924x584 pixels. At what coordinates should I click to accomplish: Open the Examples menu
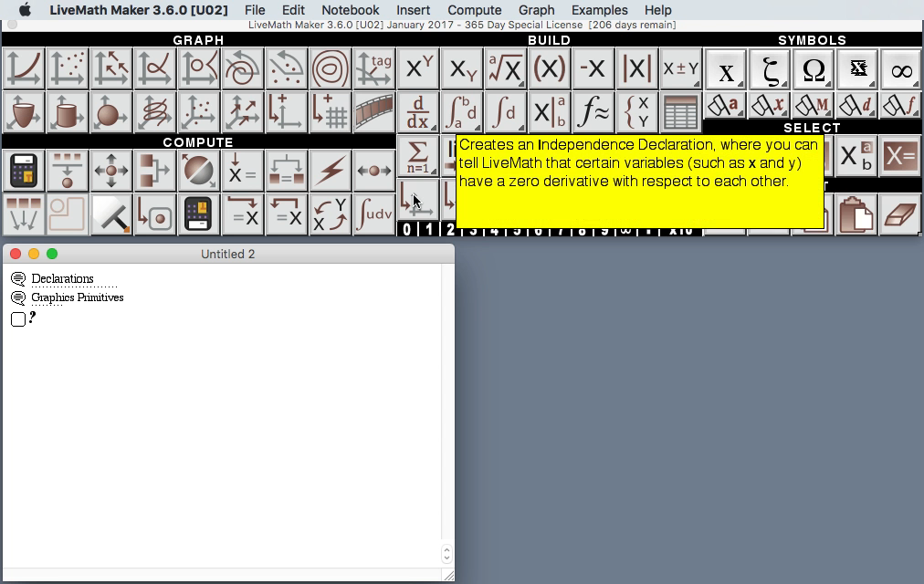point(599,10)
